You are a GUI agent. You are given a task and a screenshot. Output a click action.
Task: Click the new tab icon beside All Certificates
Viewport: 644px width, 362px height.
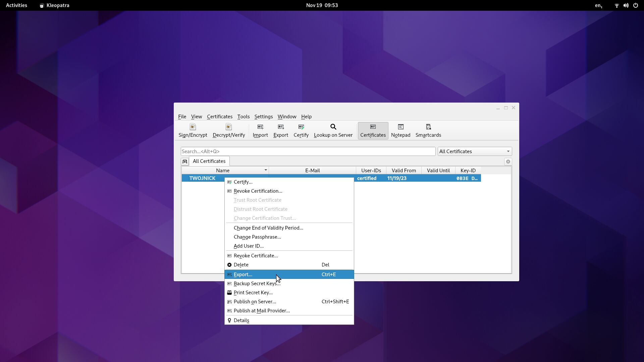[x=185, y=162]
